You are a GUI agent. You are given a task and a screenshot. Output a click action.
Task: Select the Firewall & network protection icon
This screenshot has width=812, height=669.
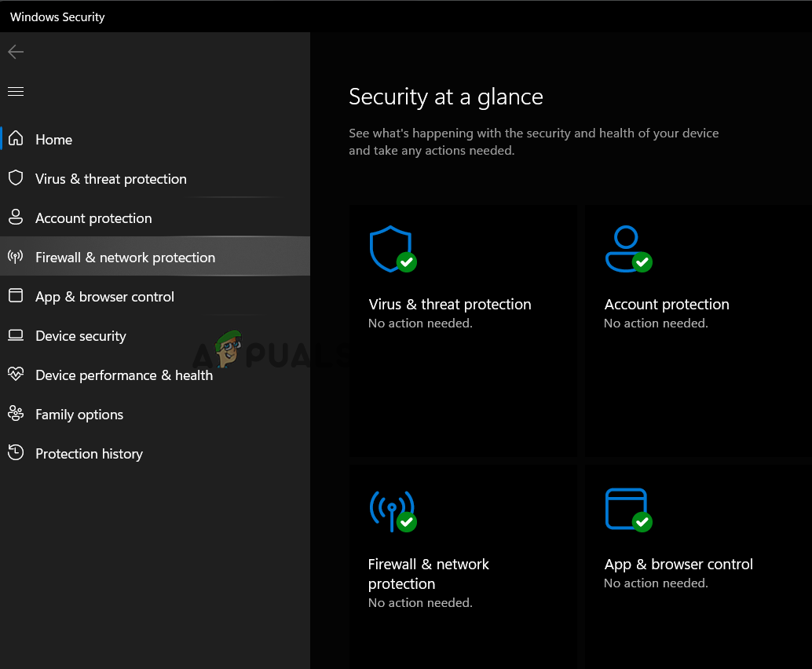[x=16, y=257]
